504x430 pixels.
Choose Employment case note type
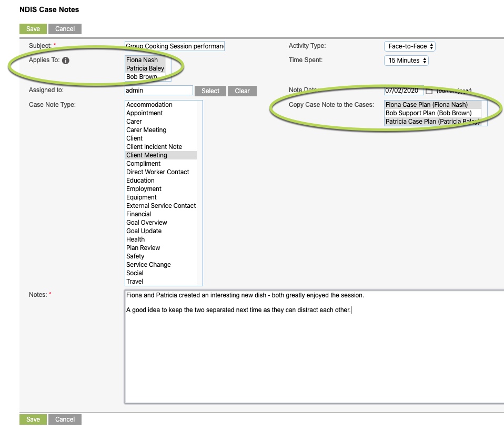[161, 189]
